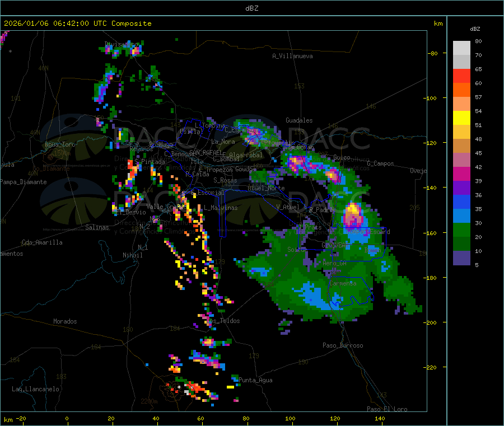Image resolution: width=504 pixels, height=426 pixels.
Task: Click the '140' tick on the bottom axis
Action: click(x=380, y=418)
